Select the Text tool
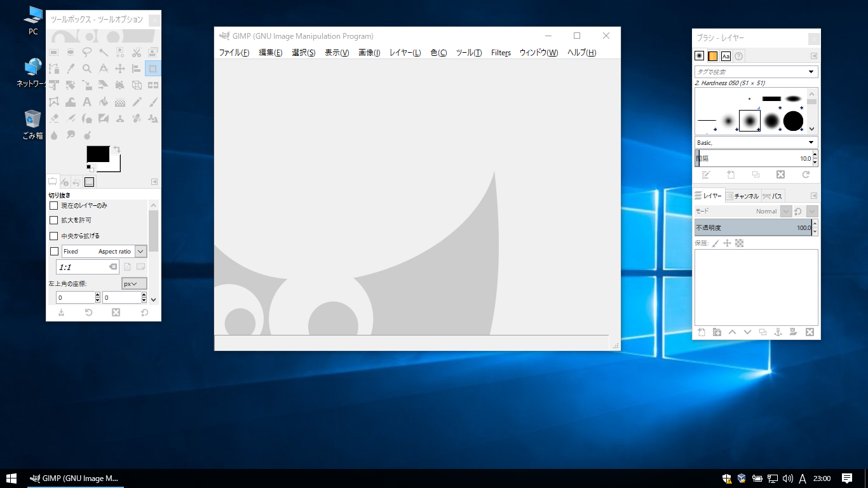 coord(87,102)
